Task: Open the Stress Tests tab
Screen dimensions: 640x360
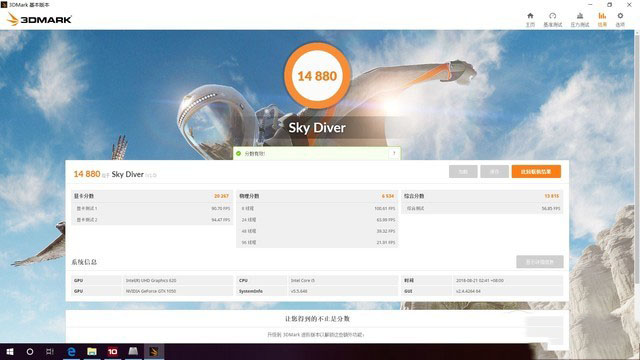Action: point(580,20)
